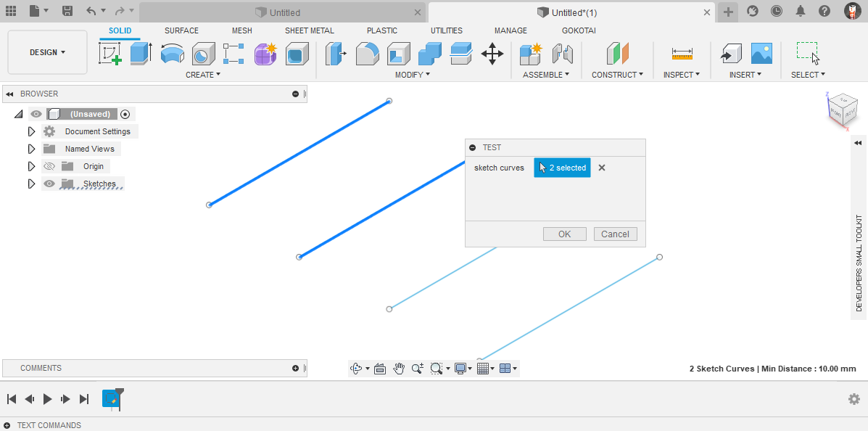Select the Rectangular Pattern tool
Image resolution: width=868 pixels, height=431 pixels.
234,54
